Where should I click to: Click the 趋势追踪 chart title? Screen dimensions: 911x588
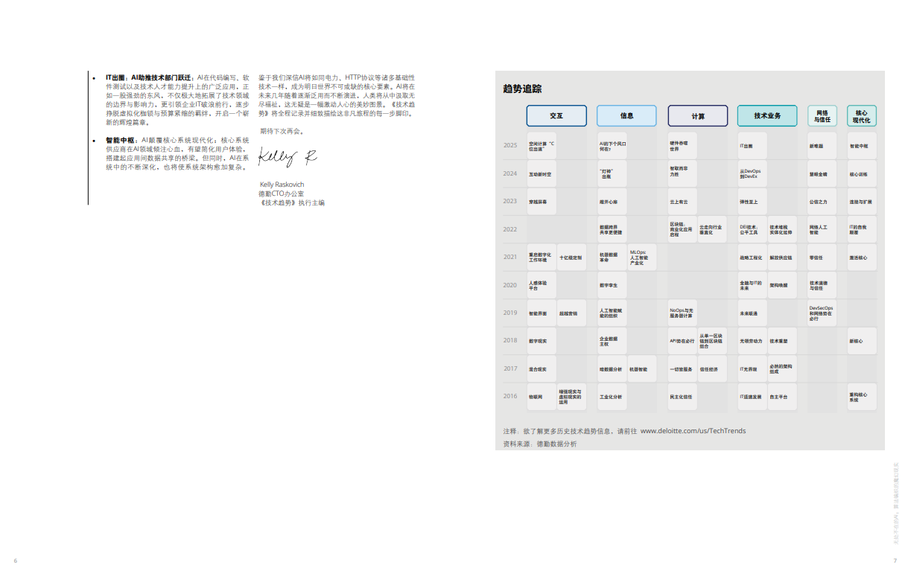522,89
